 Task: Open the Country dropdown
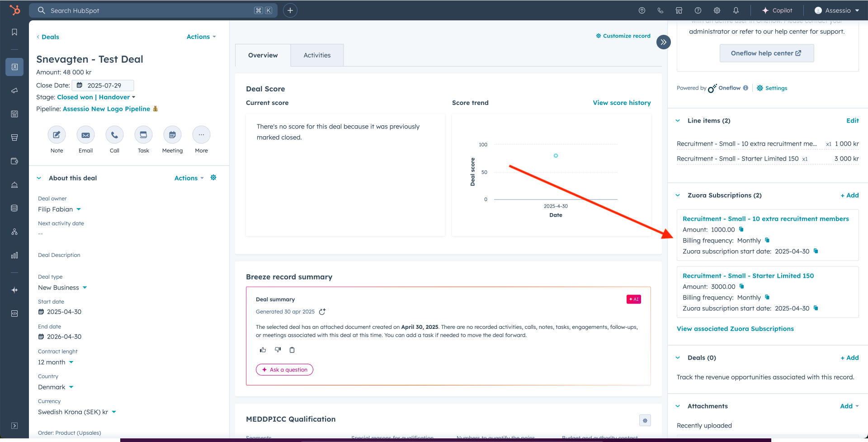click(56, 387)
